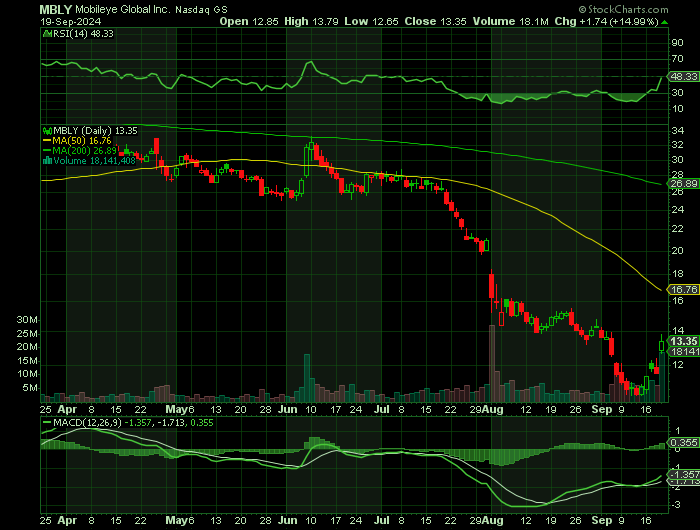This screenshot has height=530, width=700.
Task: Click the MBLY ticker symbol in the header
Action: coord(56,9)
